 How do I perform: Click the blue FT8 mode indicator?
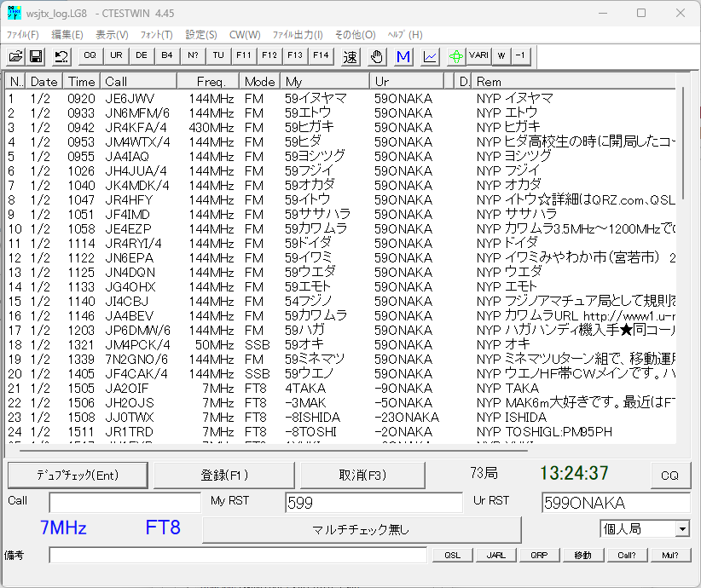(x=163, y=527)
